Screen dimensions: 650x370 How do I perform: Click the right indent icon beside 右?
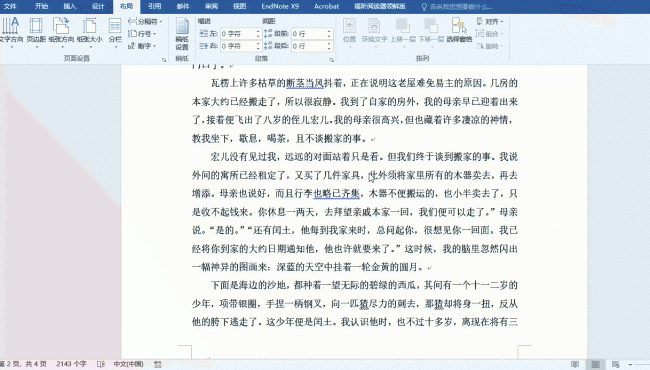pos(203,46)
